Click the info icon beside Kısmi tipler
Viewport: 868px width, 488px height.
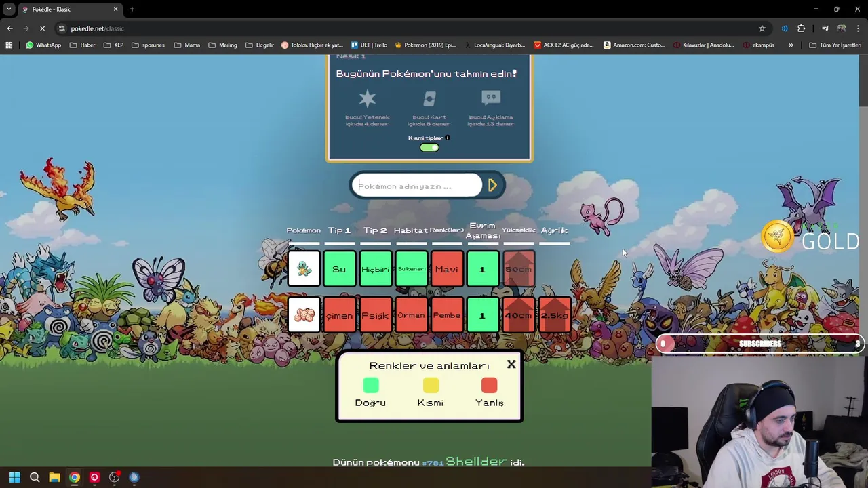coord(448,138)
